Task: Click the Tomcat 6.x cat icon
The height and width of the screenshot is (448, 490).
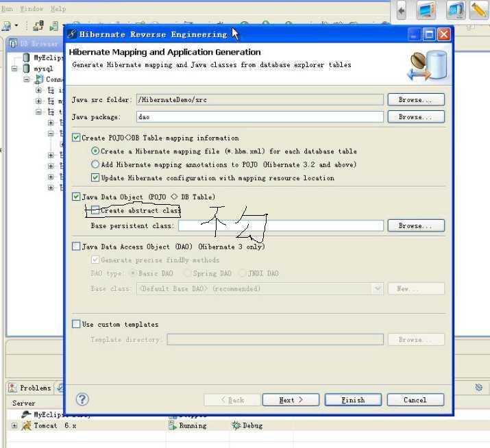Action: [x=26, y=425]
